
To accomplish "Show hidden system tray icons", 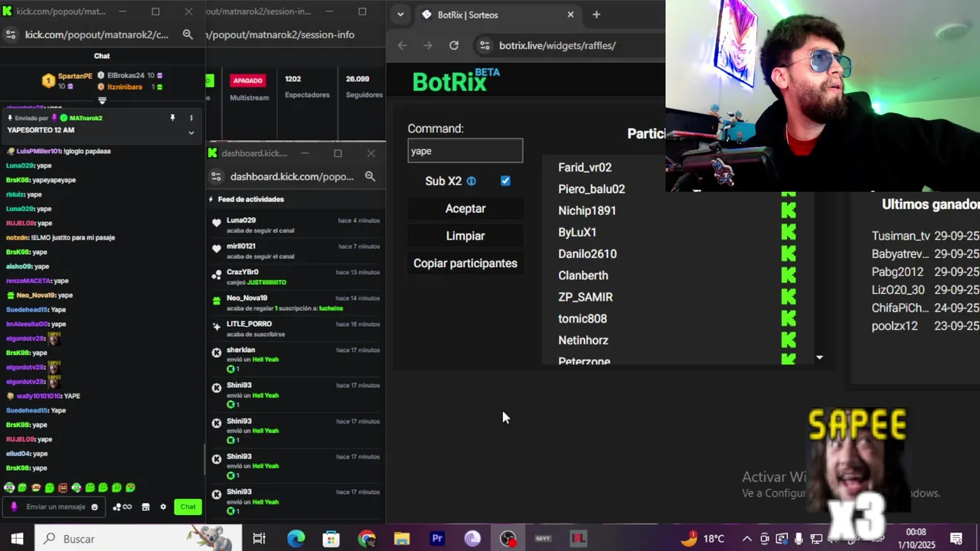I will point(746,539).
